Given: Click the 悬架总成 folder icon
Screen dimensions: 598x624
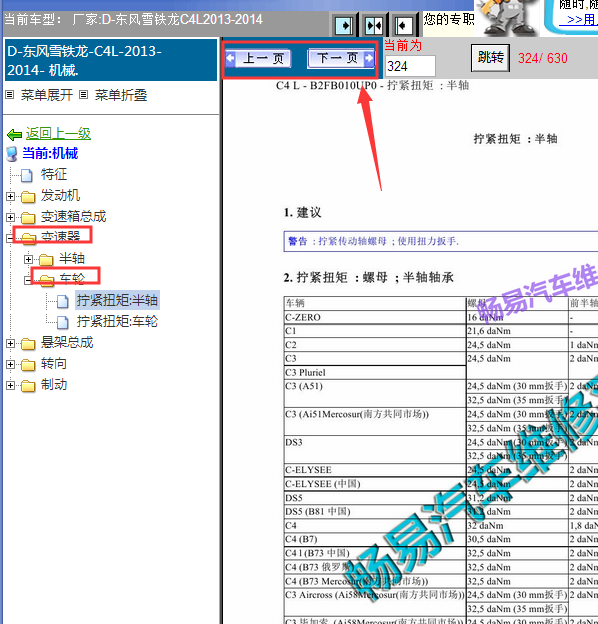Looking at the screenshot, I should pos(28,344).
